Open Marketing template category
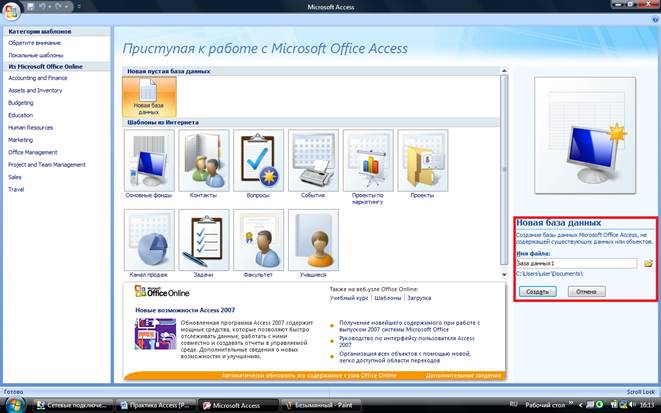The image size is (661, 413). coord(20,140)
